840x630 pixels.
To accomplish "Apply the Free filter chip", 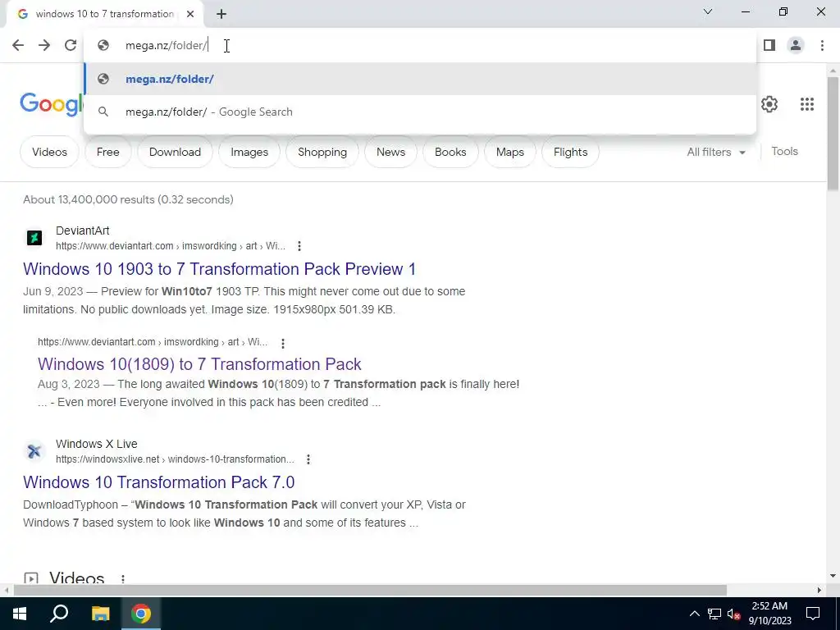I will pos(107,152).
